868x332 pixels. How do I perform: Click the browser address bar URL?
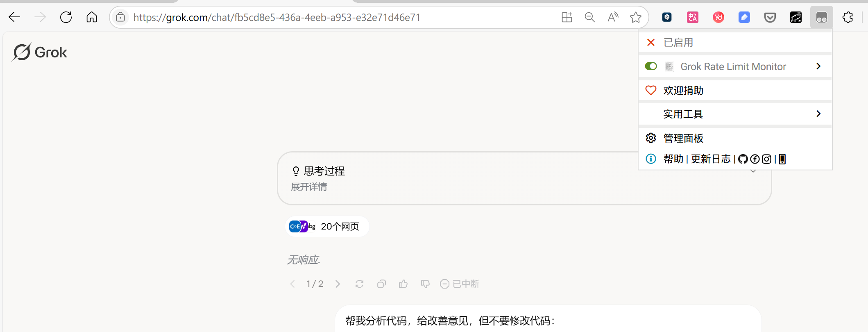[x=277, y=17]
